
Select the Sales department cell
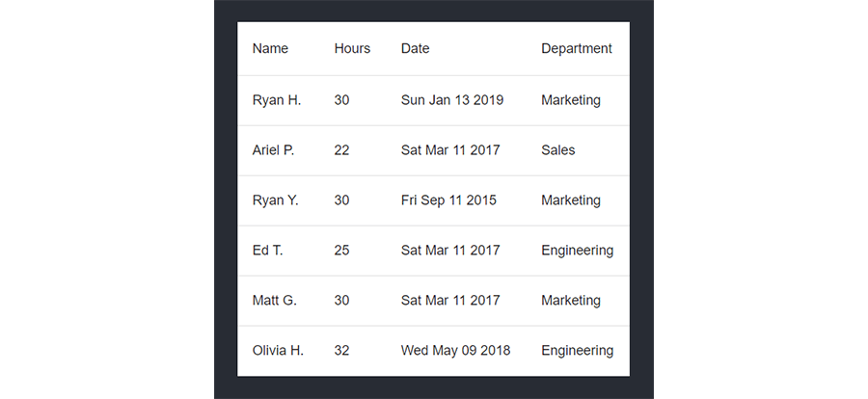click(558, 150)
